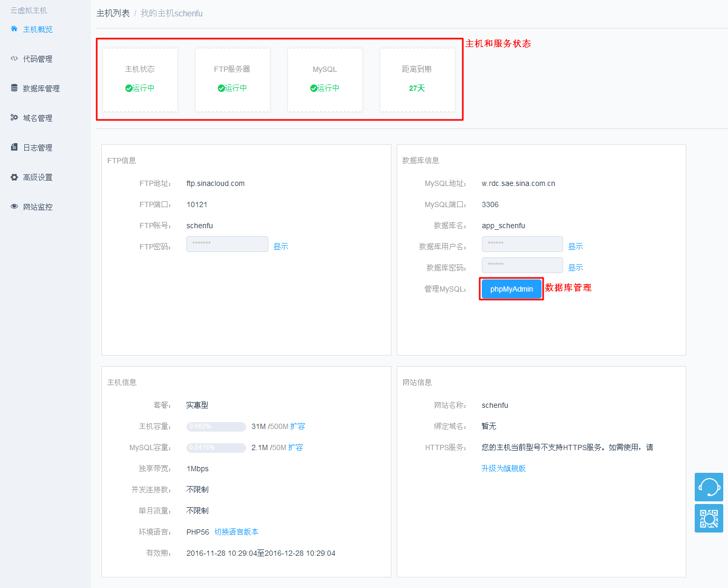Click the 主机状态 status card
Image resolution: width=728 pixels, height=588 pixels.
pos(140,80)
